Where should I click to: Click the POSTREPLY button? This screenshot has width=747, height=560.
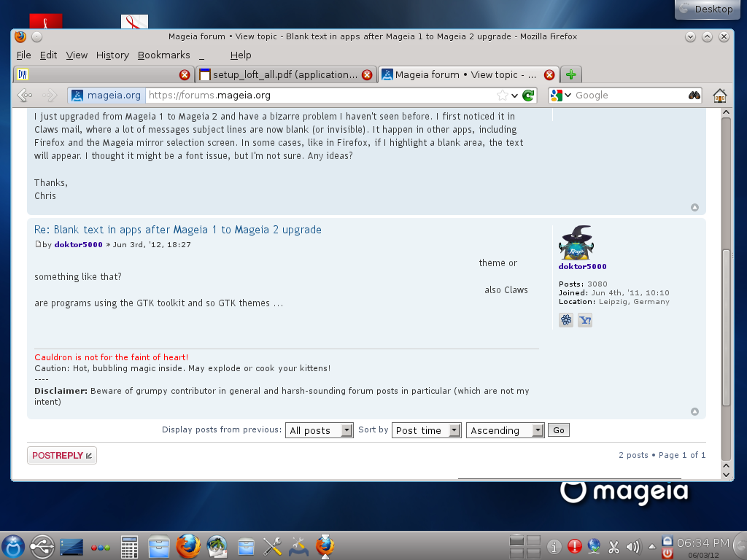click(62, 455)
